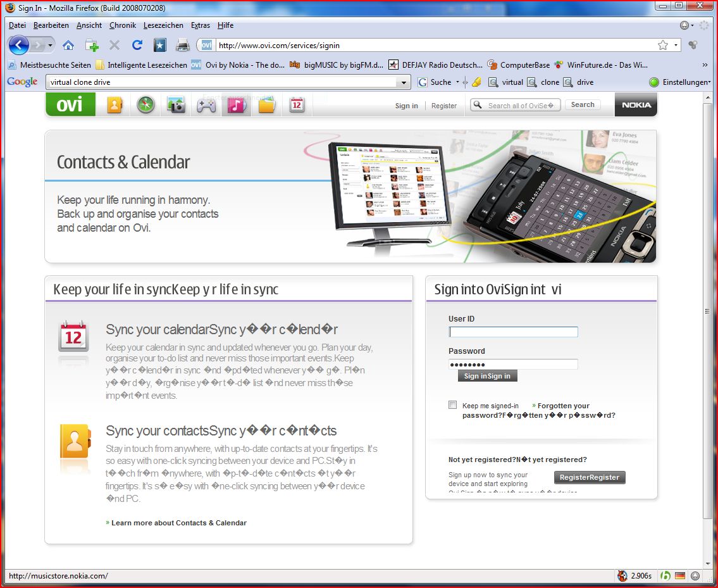Open the WinFuture.de bookmark
This screenshot has width=718, height=588.
pos(601,65)
